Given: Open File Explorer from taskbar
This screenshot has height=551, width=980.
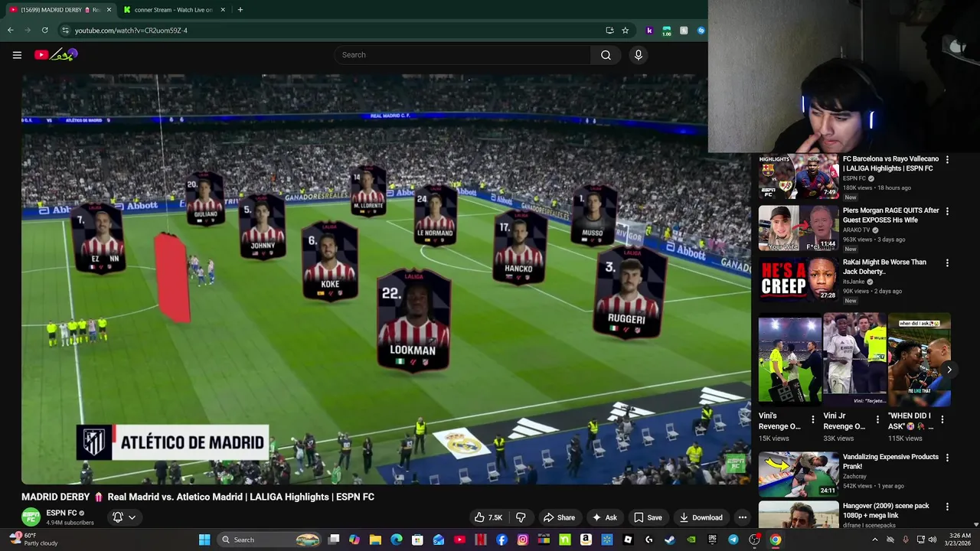Looking at the screenshot, I should click(x=375, y=540).
